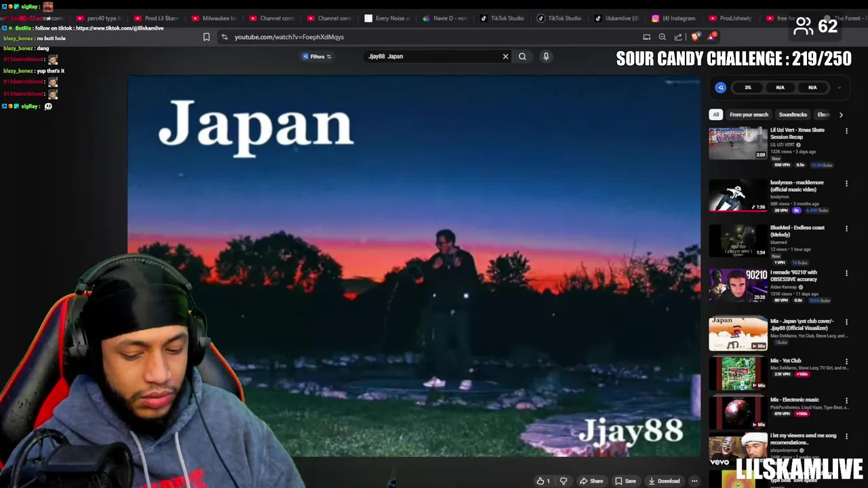Click the Share button under video

tap(591, 481)
